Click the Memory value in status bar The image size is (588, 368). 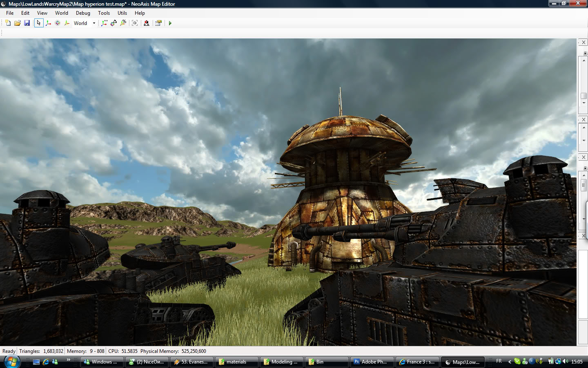(86, 351)
